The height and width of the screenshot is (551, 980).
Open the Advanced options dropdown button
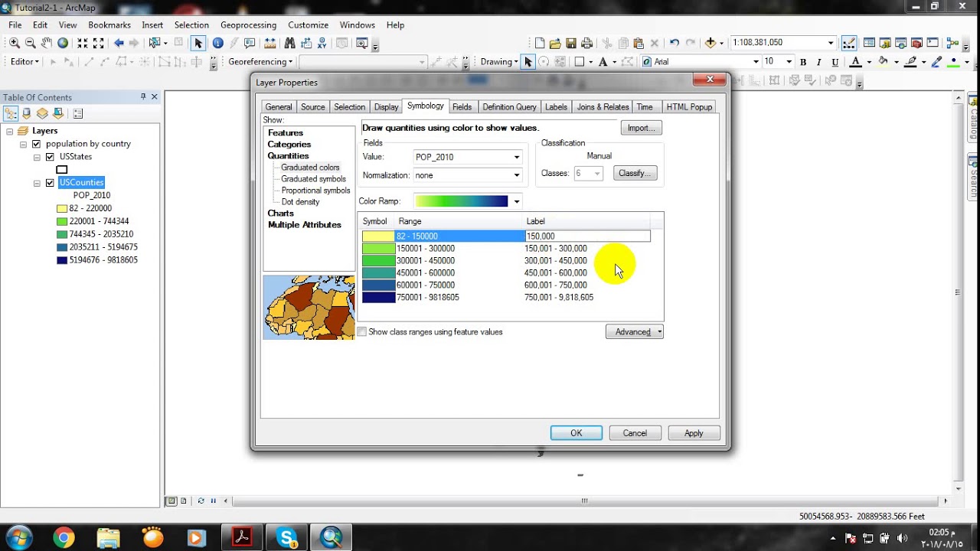[635, 332]
